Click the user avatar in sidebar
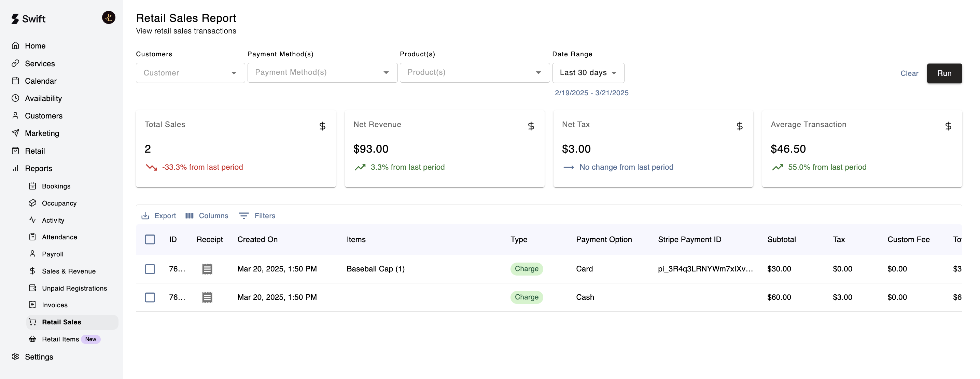 [x=109, y=17]
